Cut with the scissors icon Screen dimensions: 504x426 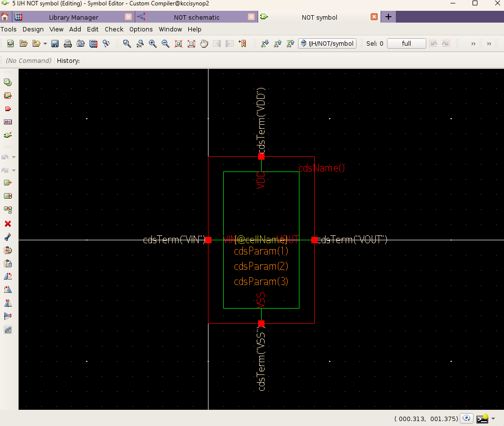(x=8, y=237)
